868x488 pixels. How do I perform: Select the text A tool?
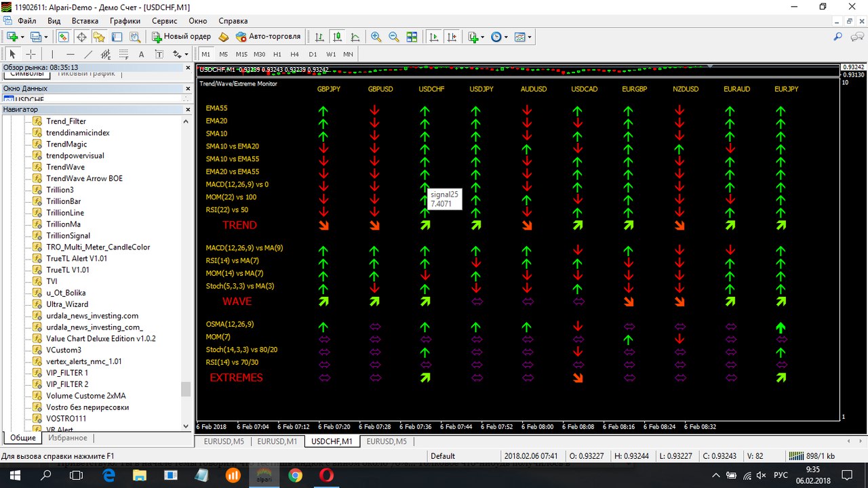[141, 54]
